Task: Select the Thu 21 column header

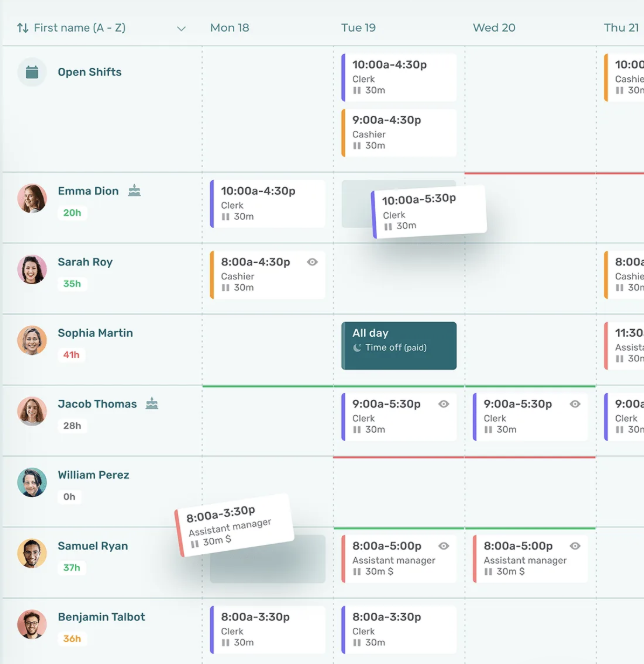Action: pyautogui.click(x=621, y=28)
